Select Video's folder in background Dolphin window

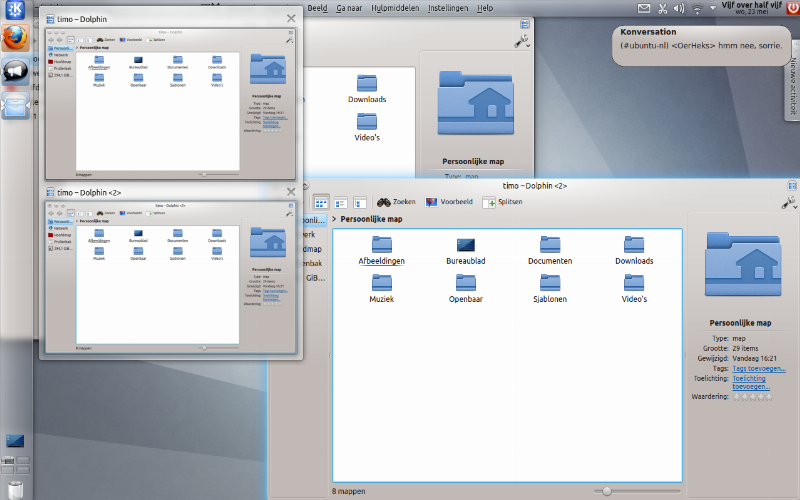pos(367,127)
